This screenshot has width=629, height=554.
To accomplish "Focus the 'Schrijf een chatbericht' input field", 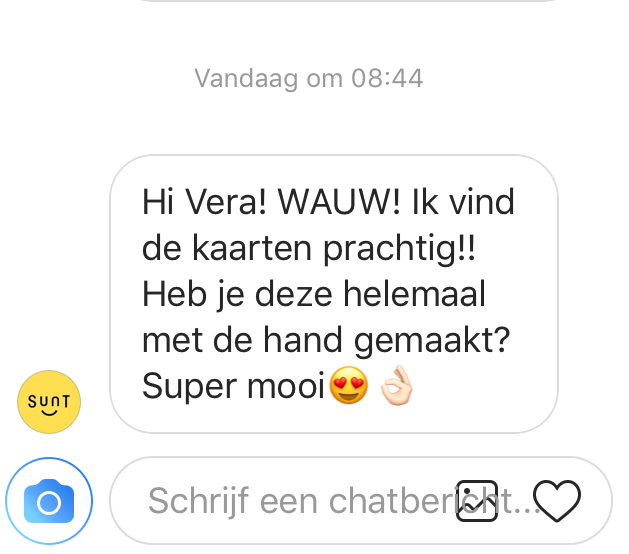I will [x=361, y=501].
